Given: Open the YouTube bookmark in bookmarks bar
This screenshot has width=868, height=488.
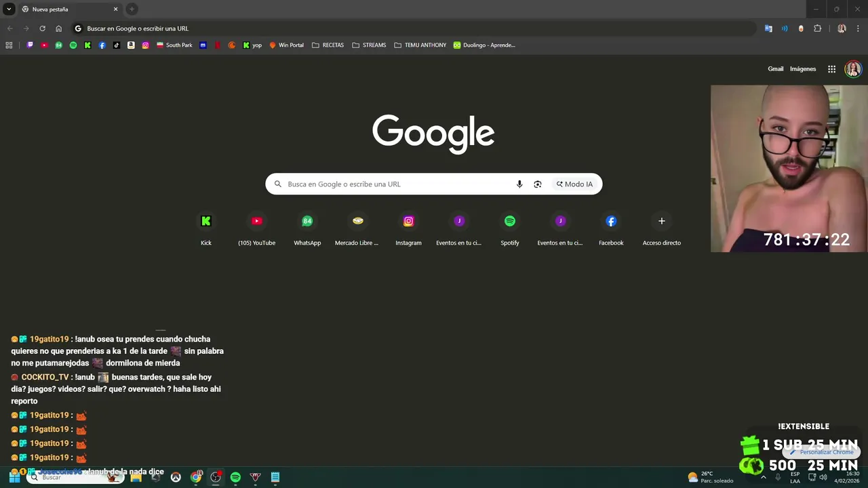Looking at the screenshot, I should point(44,45).
